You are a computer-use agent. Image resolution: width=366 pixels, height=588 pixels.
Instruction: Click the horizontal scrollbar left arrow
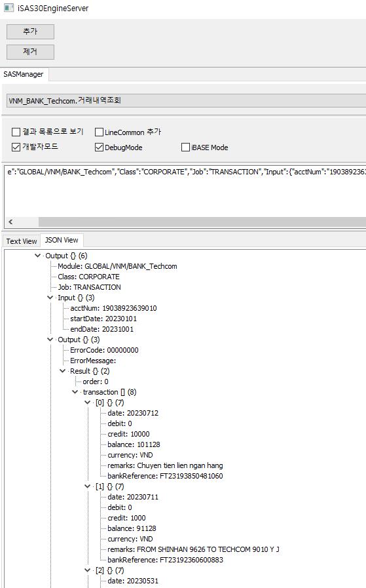pos(10,222)
